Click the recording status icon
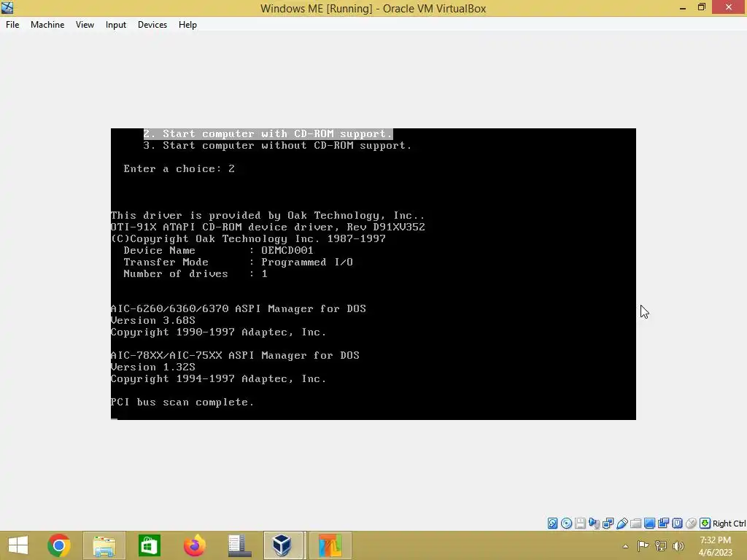This screenshot has height=560, width=747. (663, 524)
